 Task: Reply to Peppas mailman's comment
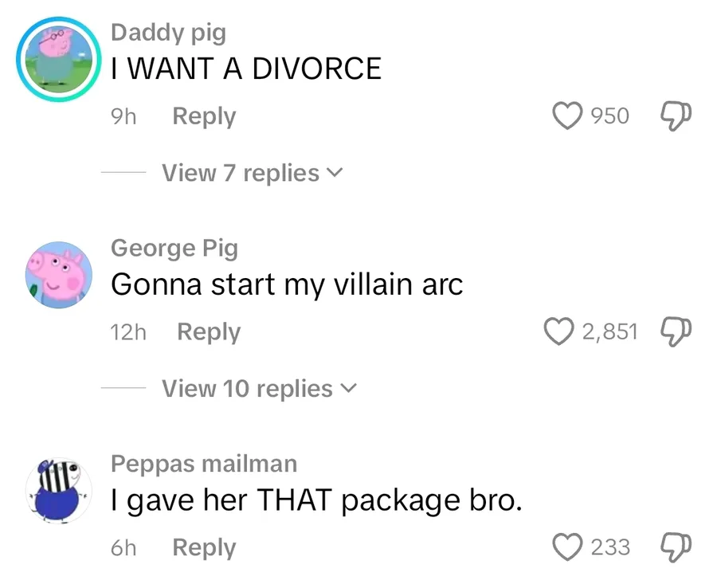(x=204, y=547)
